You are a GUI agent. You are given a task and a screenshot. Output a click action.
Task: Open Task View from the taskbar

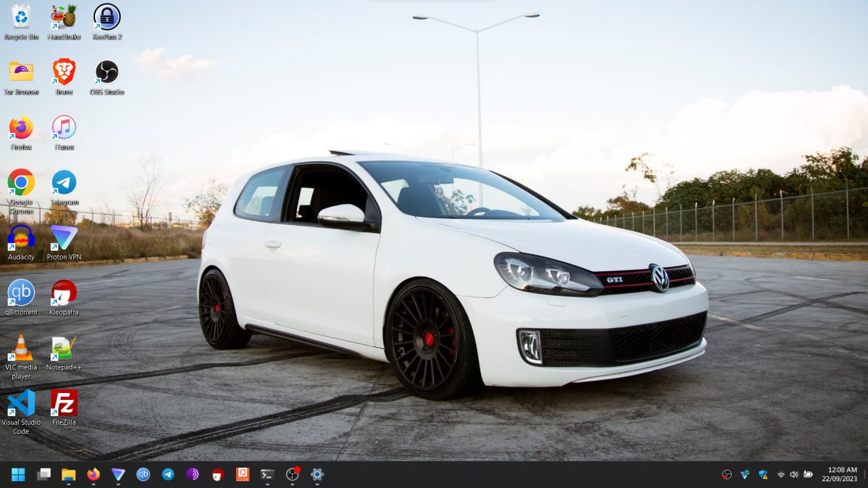43,474
